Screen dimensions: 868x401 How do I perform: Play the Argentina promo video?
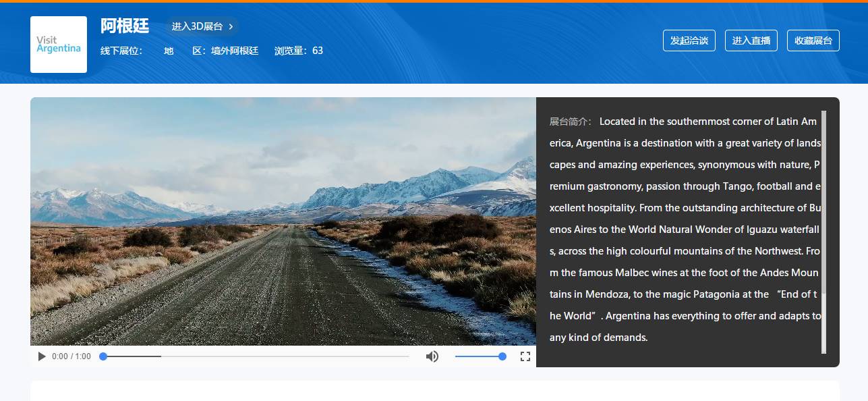tap(42, 356)
